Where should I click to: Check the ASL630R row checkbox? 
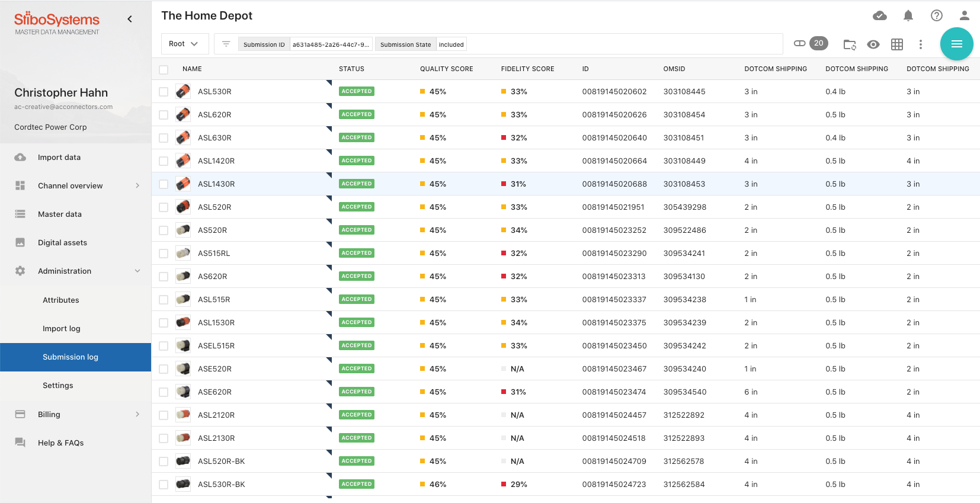pyautogui.click(x=164, y=138)
